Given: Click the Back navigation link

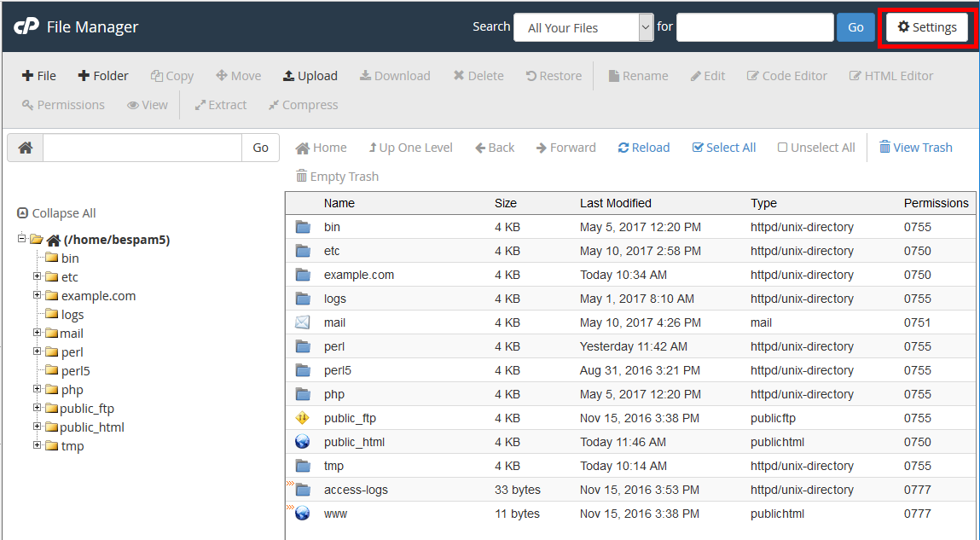Looking at the screenshot, I should (495, 148).
